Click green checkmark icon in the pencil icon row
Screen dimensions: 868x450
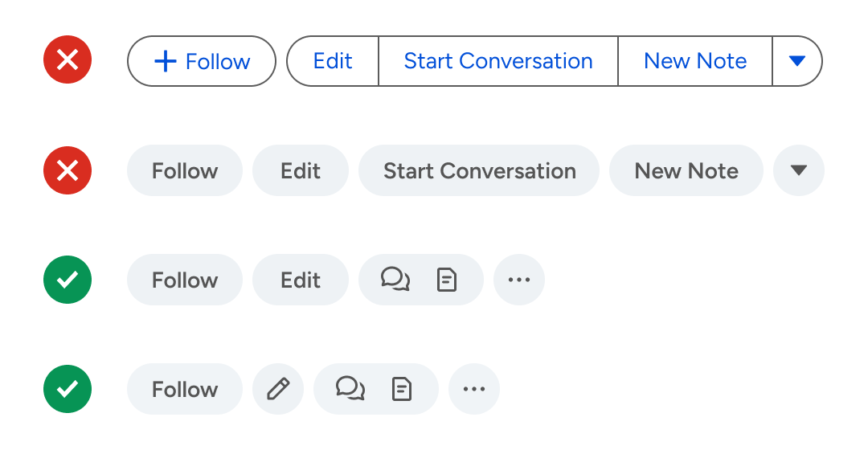tap(68, 389)
